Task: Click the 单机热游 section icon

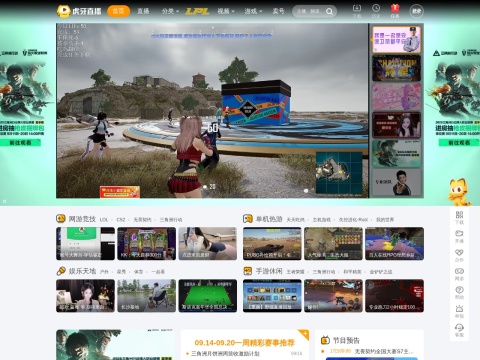Action: pyautogui.click(x=248, y=219)
